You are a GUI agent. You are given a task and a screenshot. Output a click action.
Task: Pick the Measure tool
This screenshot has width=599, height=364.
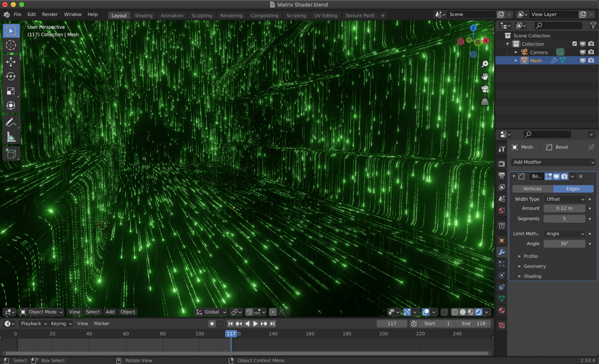tap(11, 137)
